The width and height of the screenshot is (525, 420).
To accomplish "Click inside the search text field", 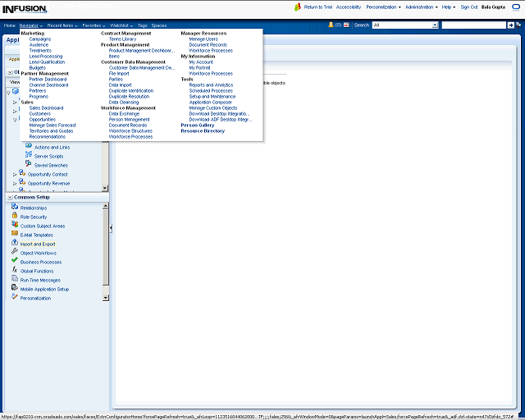I will 472,25.
